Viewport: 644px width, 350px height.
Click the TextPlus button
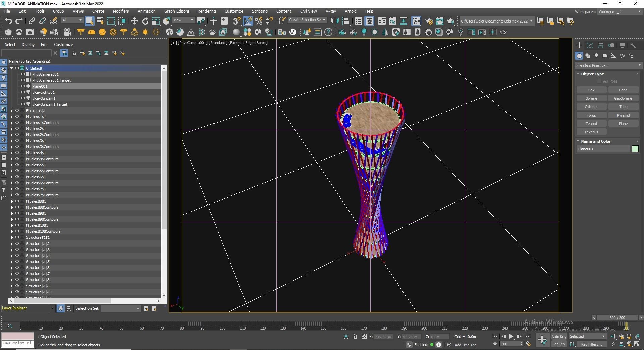pyautogui.click(x=591, y=132)
